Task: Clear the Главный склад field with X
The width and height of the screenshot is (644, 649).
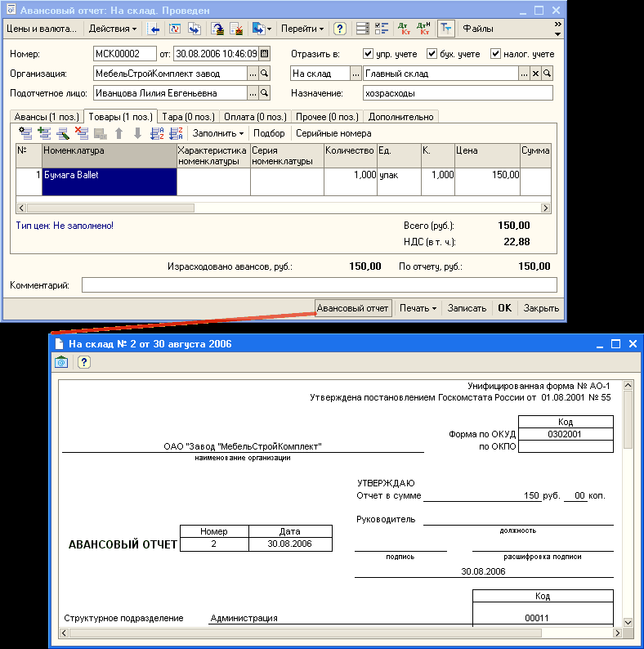Action: tap(535, 74)
